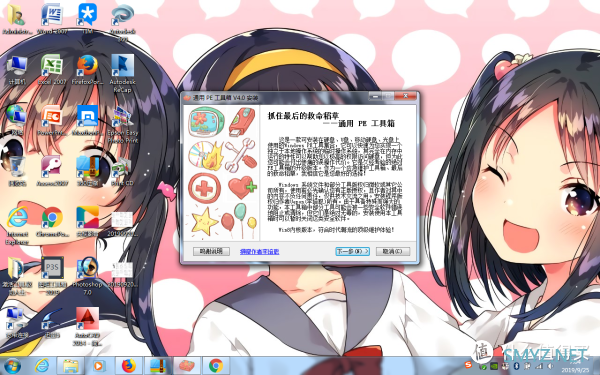
Task: Open the volume speaker tray icon
Action: (550, 366)
